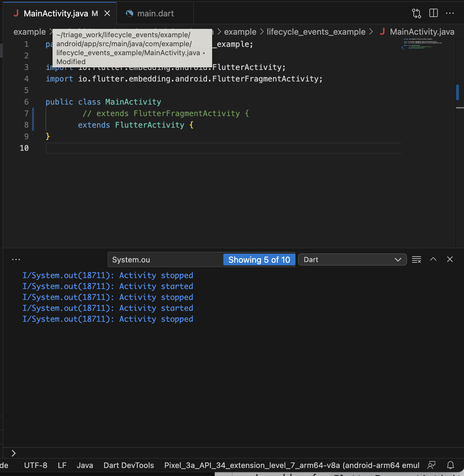
Task: Clear the output panel
Action: (416, 259)
